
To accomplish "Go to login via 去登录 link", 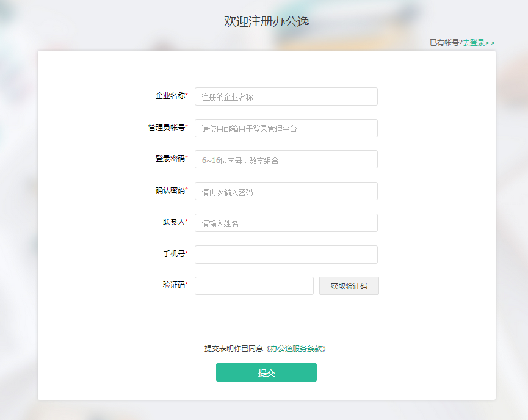I will pos(479,43).
